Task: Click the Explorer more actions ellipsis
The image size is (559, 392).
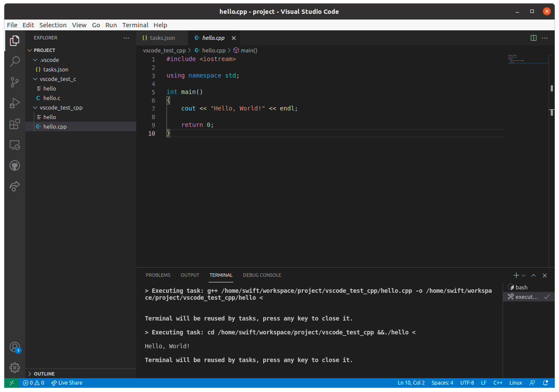Action: (126, 38)
